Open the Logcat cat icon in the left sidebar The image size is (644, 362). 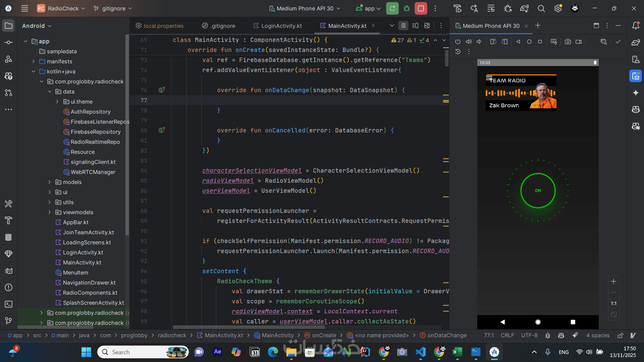click(9, 271)
